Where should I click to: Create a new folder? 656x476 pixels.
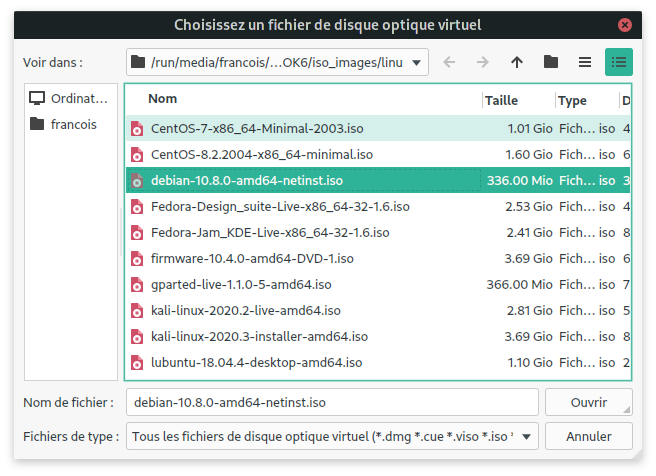point(551,62)
